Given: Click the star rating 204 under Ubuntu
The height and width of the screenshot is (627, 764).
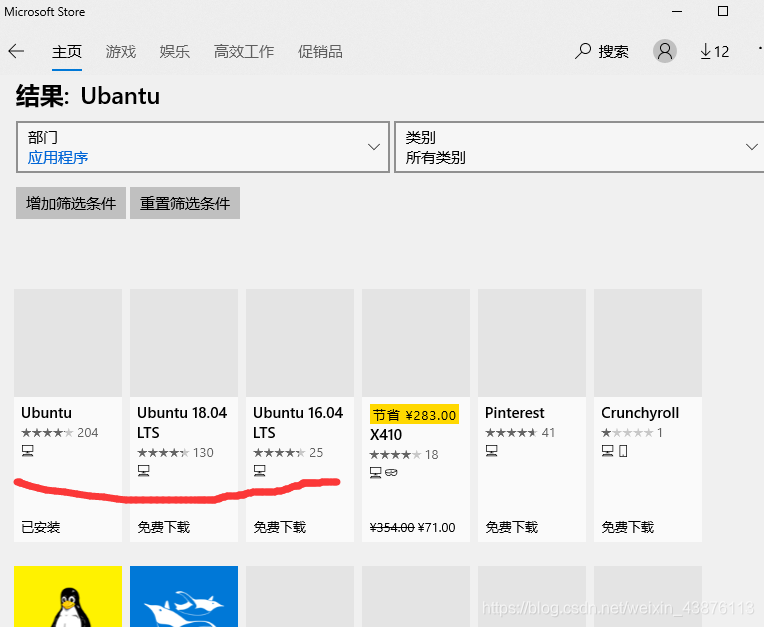Looking at the screenshot, I should (x=59, y=433).
